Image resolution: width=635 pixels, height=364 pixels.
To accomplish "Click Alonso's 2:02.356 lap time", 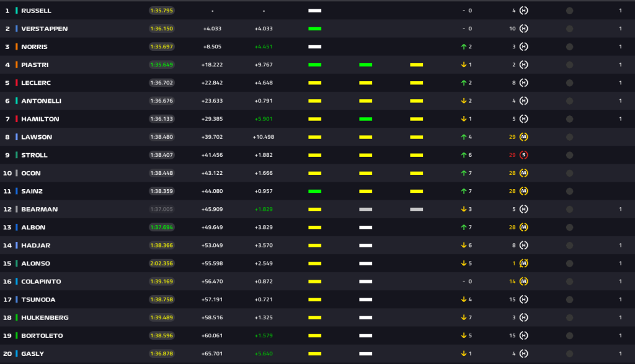I will tap(162, 263).
